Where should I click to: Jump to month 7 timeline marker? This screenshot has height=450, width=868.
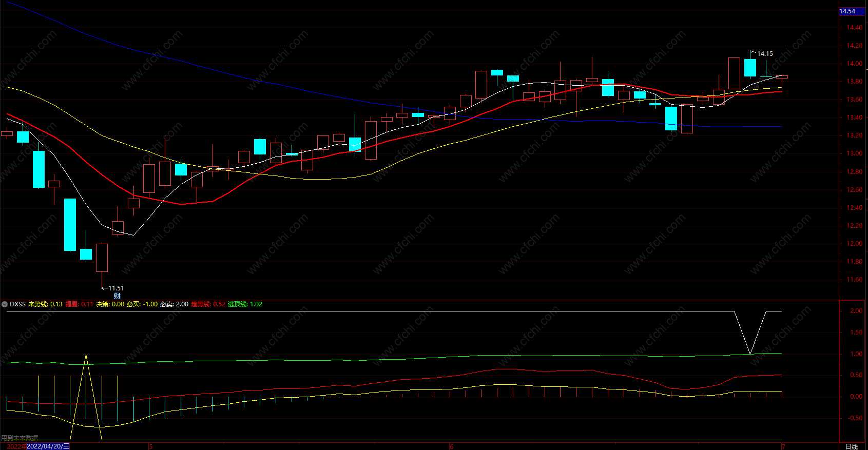783,446
